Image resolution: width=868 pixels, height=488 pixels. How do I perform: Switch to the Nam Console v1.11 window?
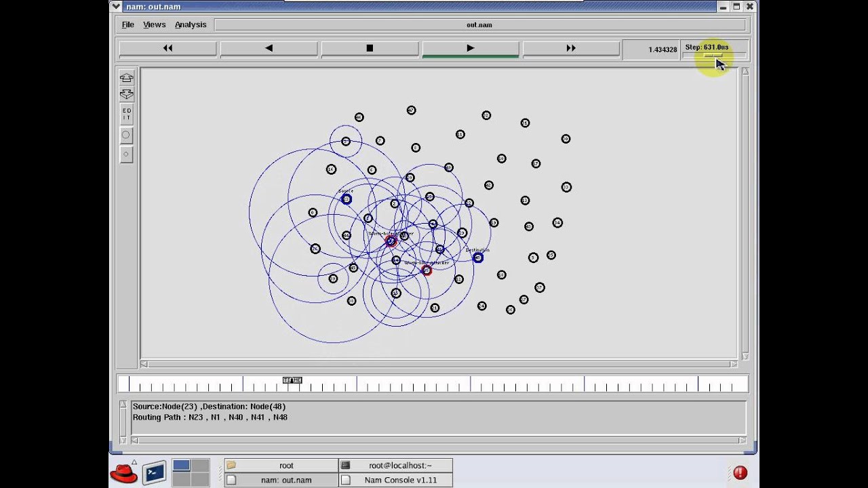[x=395, y=480]
